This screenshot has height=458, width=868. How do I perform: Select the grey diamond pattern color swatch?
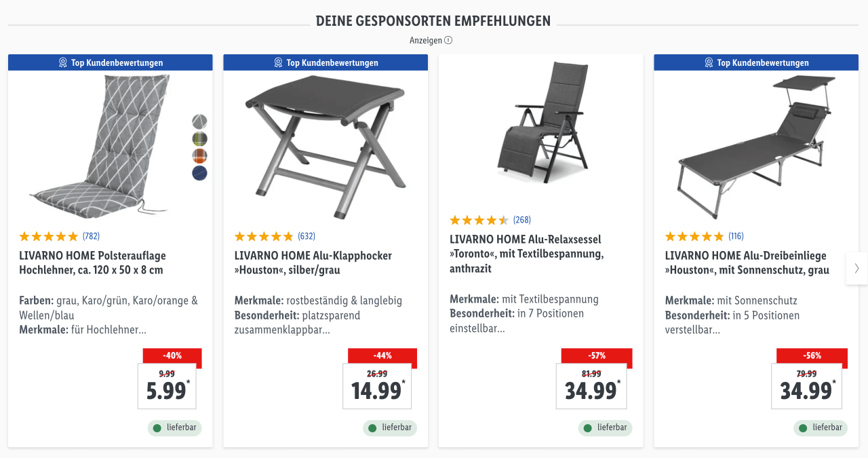(x=199, y=121)
